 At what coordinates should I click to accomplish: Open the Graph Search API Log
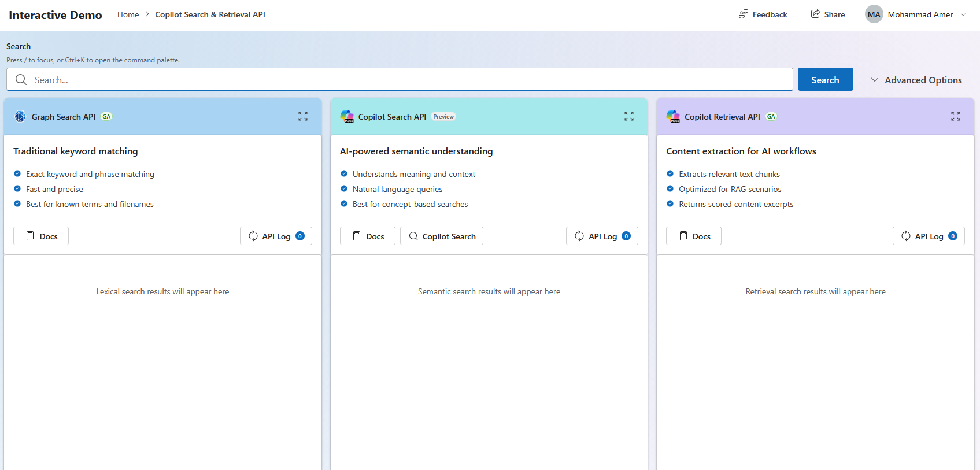click(x=276, y=236)
